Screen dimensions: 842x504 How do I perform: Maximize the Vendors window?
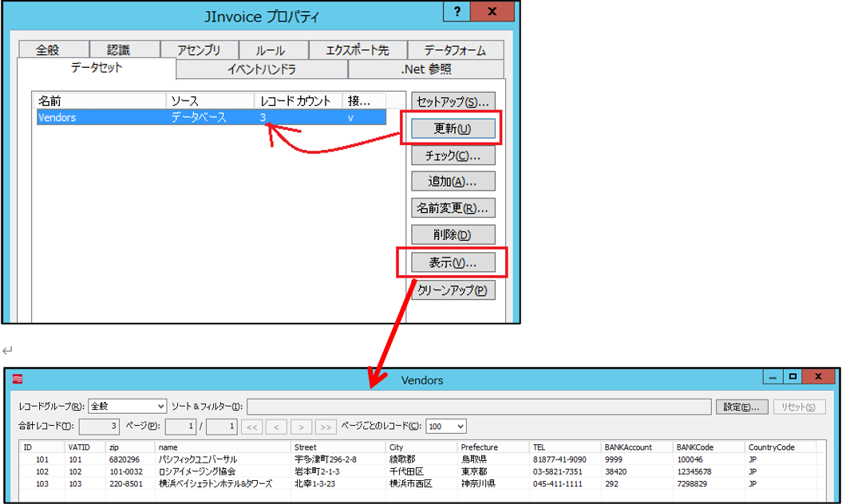793,376
